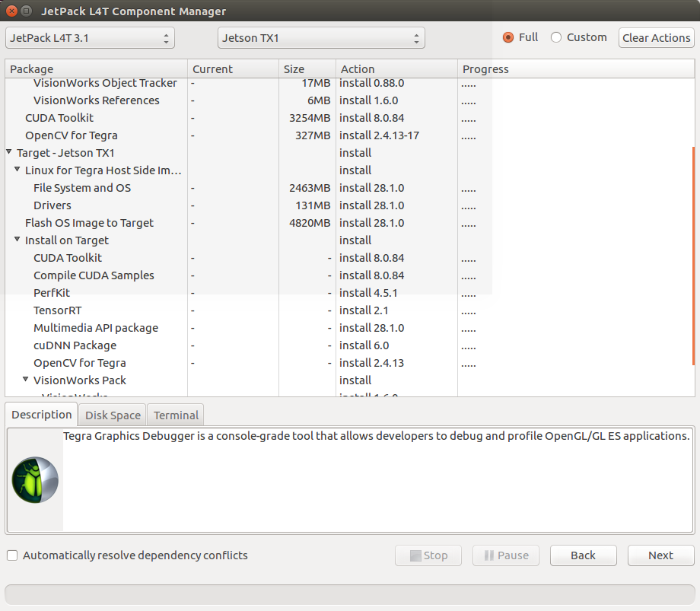Click the package list vertical scrollbar
This screenshot has width=700, height=611.
(693, 256)
